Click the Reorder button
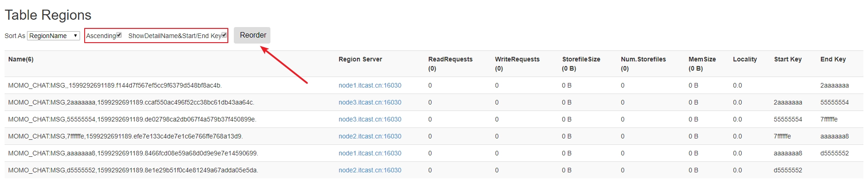 coord(252,35)
